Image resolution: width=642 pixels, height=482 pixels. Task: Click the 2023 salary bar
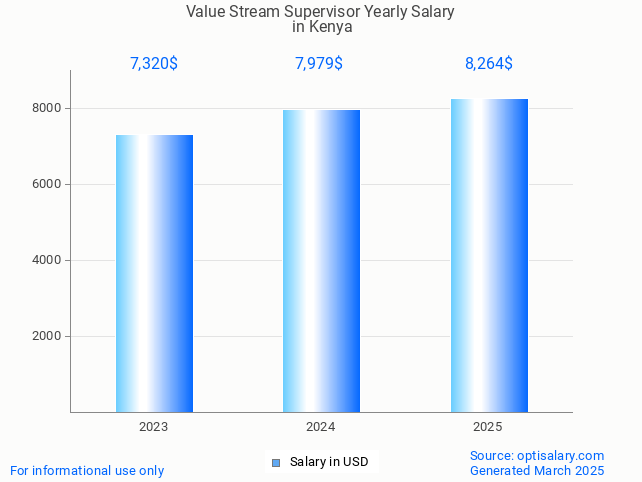[154, 273]
